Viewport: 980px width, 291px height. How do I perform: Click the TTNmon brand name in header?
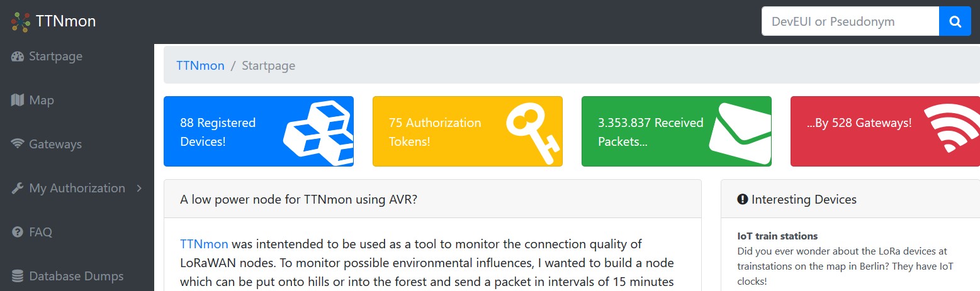(66, 21)
